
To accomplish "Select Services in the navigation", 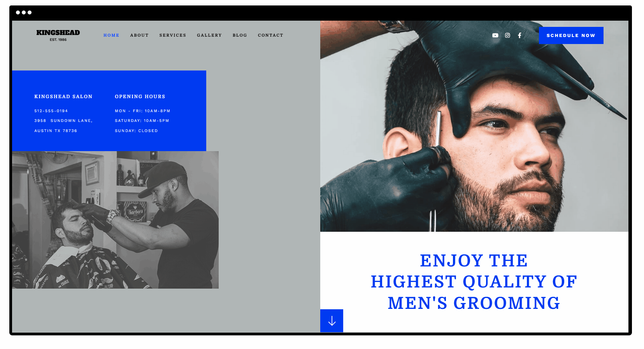I will coord(173,35).
